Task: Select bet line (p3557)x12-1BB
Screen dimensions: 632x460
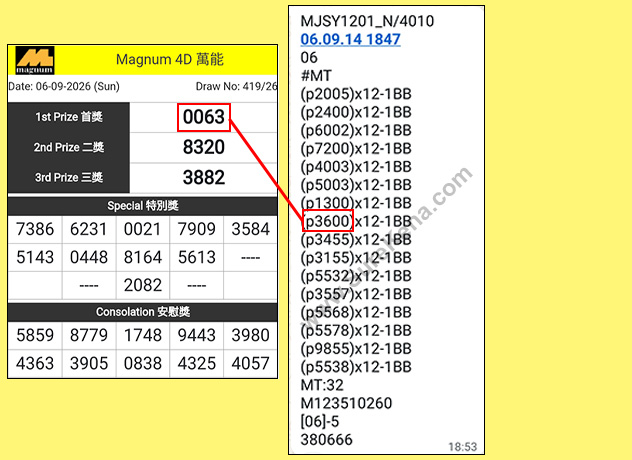Action: 356,294
